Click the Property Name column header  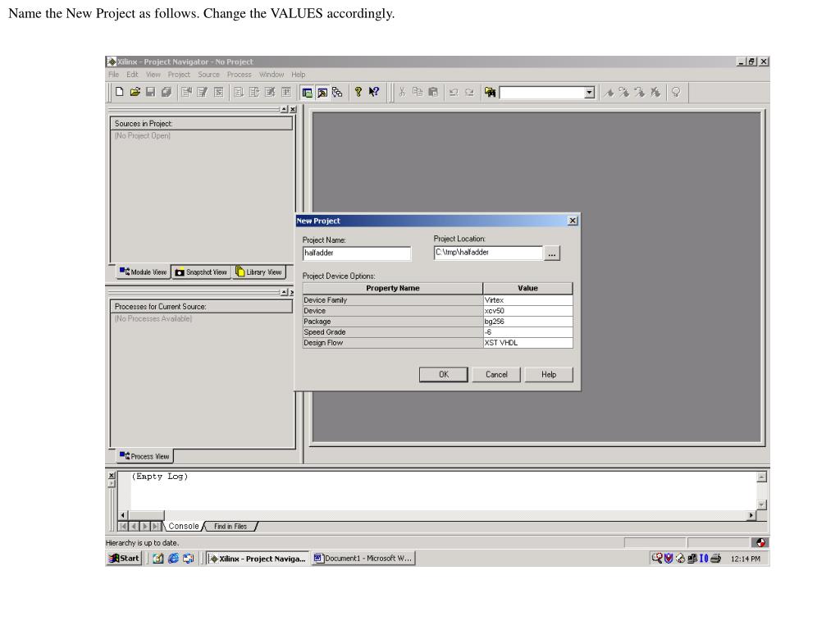click(x=393, y=288)
